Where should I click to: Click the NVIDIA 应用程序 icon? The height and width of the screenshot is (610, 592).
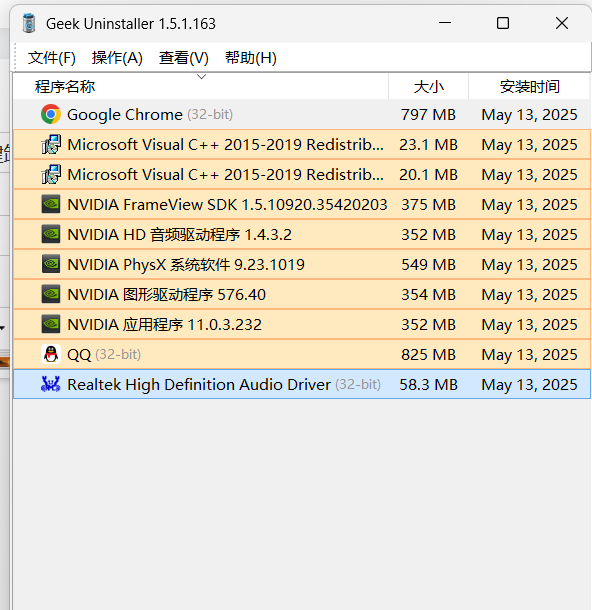tap(51, 324)
